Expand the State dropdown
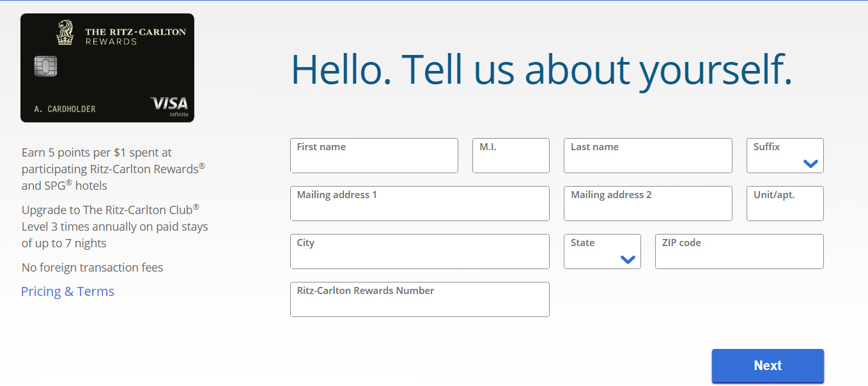Viewport: 868px width, 386px height. (x=602, y=251)
